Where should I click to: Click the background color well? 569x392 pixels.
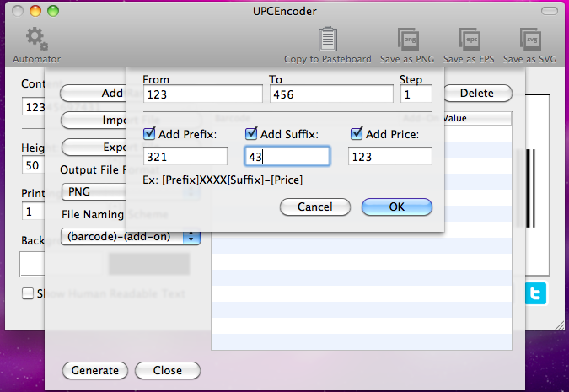click(32, 264)
